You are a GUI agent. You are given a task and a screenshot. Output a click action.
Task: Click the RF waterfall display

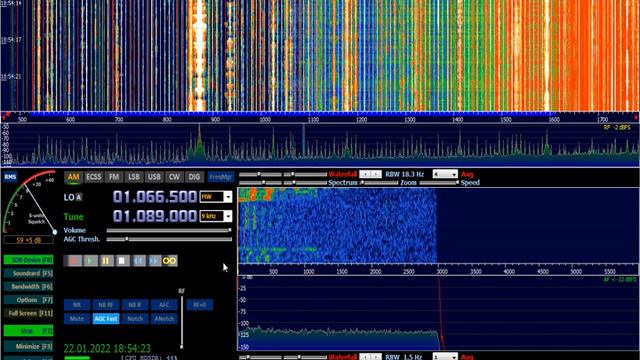tap(320, 56)
